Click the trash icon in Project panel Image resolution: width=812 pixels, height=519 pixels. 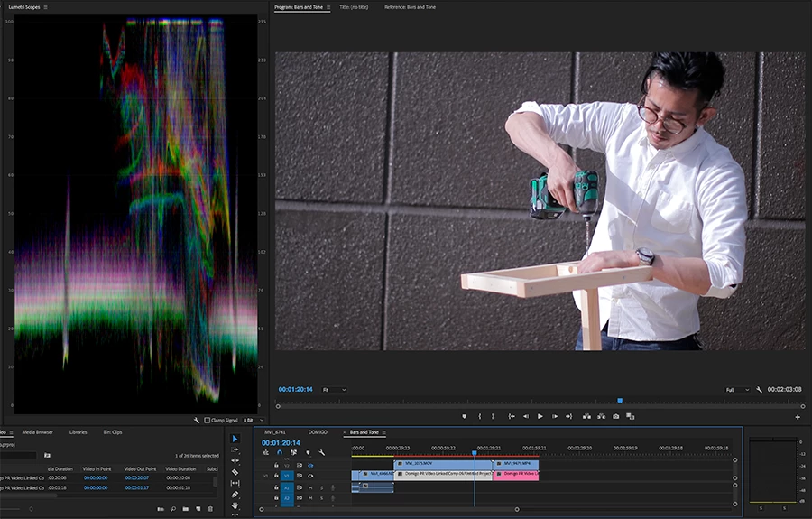[x=210, y=509]
